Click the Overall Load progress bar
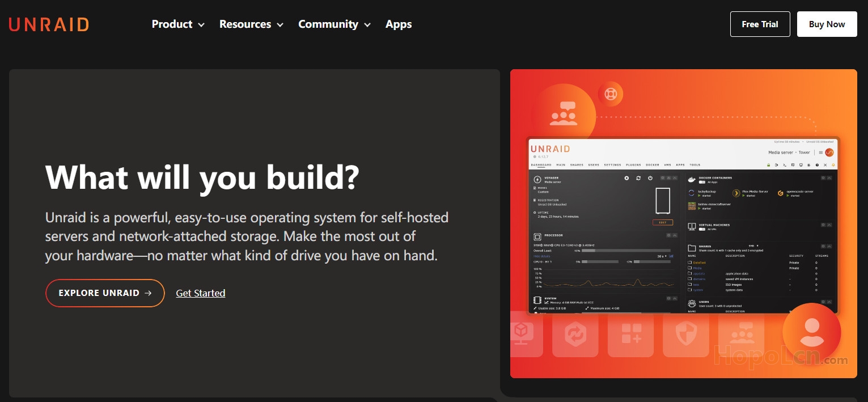This screenshot has width=868, height=402. point(626,251)
